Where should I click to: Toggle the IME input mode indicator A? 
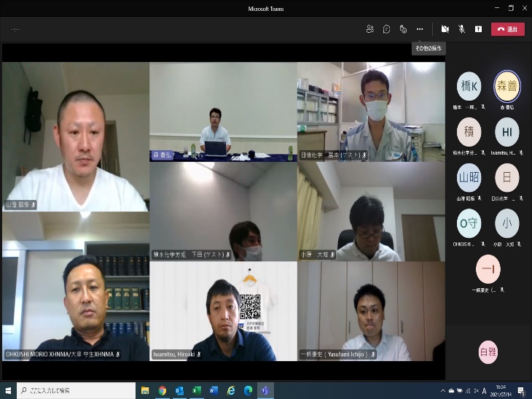tap(484, 391)
